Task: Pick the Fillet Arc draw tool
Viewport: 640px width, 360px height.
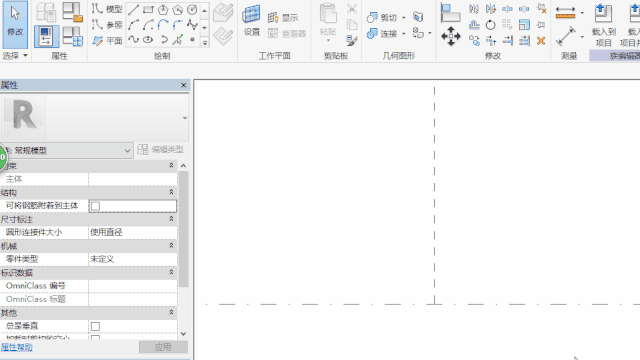Action: click(177, 25)
